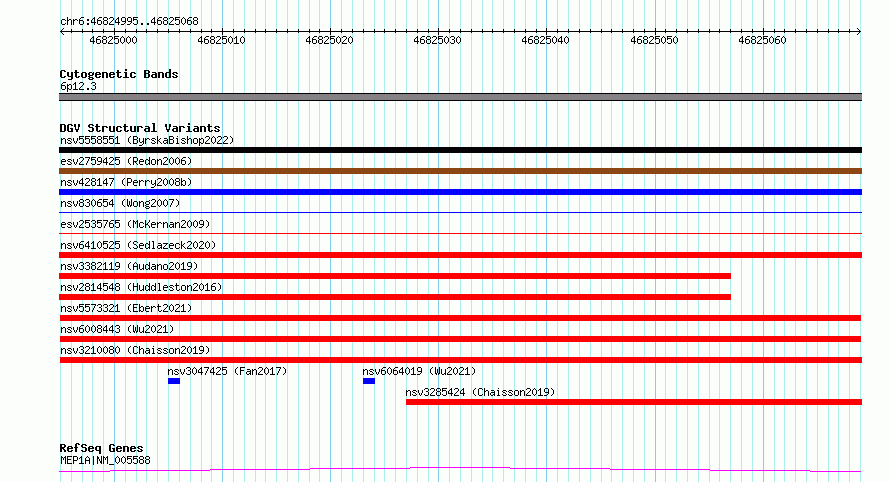Select the gray cytogenetic band bar

460,97
